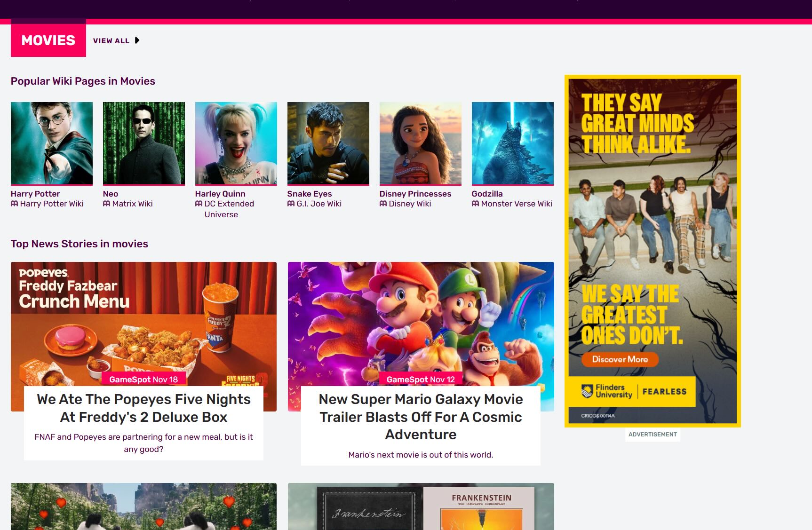This screenshot has width=812, height=530.
Task: Open the Harley Quinn wiki link
Action: click(x=220, y=193)
